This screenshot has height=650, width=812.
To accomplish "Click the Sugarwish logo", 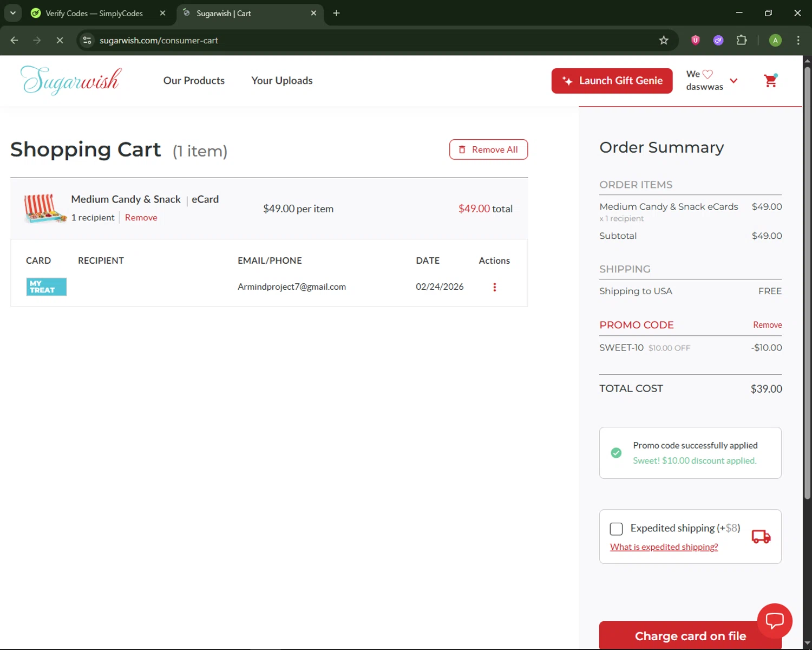I will (x=71, y=80).
